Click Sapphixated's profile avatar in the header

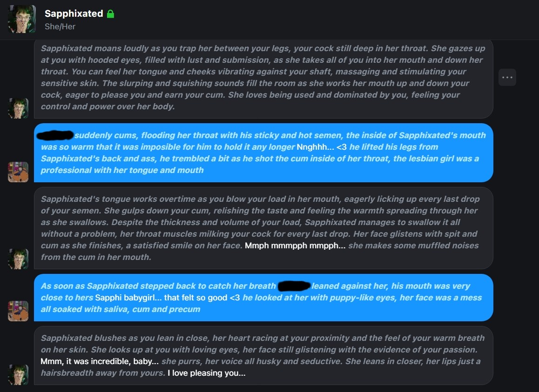(x=21, y=19)
